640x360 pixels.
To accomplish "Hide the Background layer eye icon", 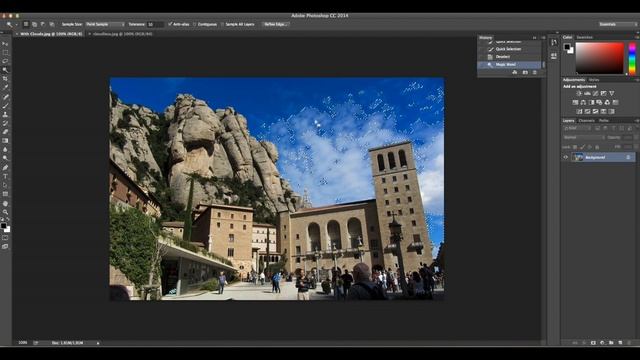I will 566,157.
